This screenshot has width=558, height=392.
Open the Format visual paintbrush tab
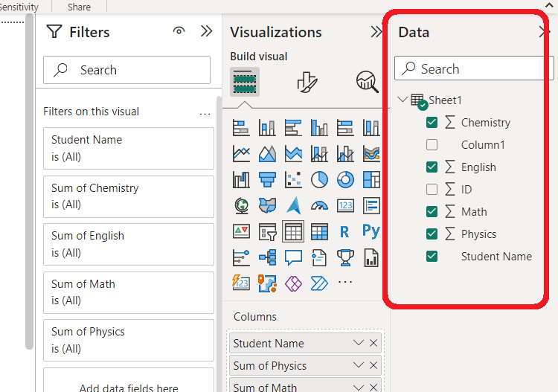tap(307, 82)
